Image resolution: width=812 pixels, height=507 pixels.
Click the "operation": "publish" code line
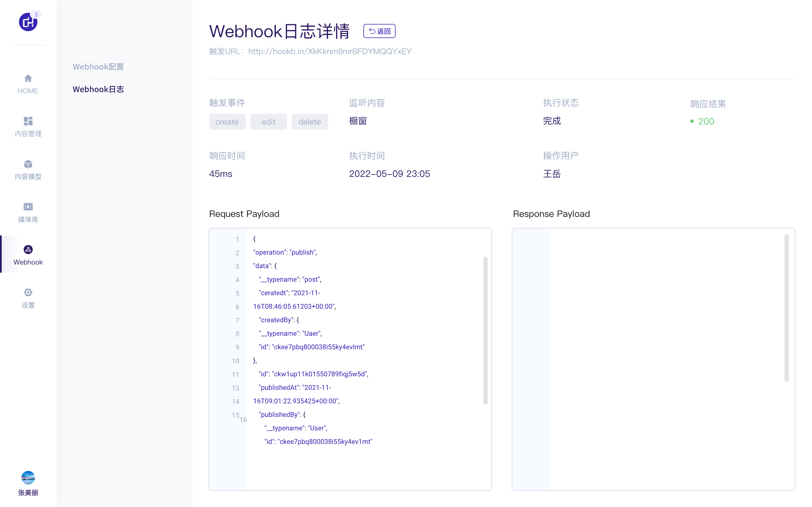285,252
